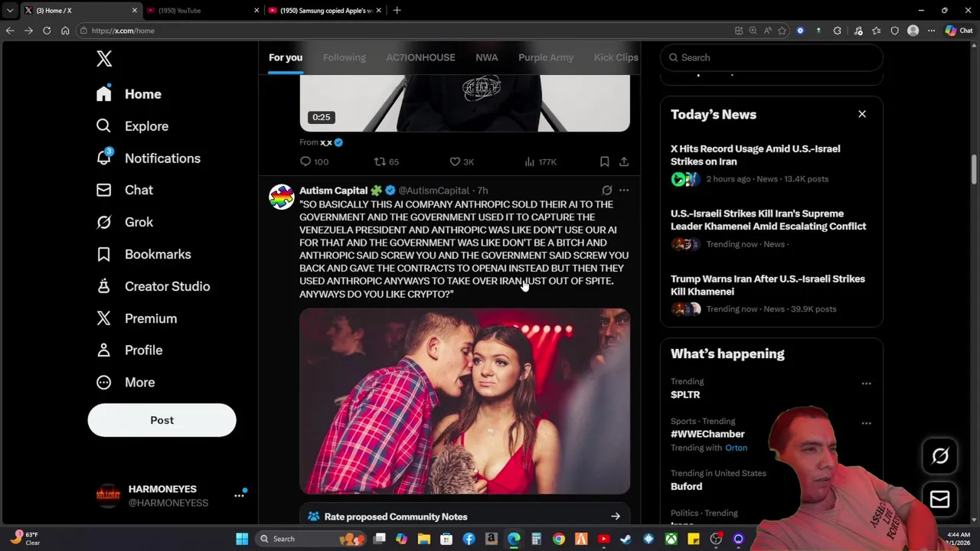Open HARMONEYES account options menu
Image resolution: width=980 pixels, height=551 pixels.
tap(239, 495)
